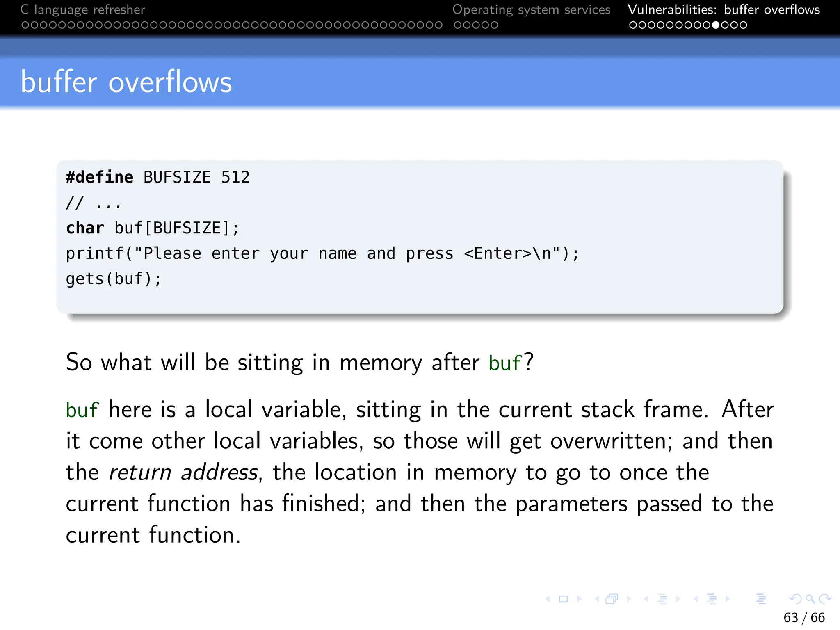840x630 pixels.
Task: Click green 'buf' starting the explanation paragraph
Action: [x=82, y=410]
